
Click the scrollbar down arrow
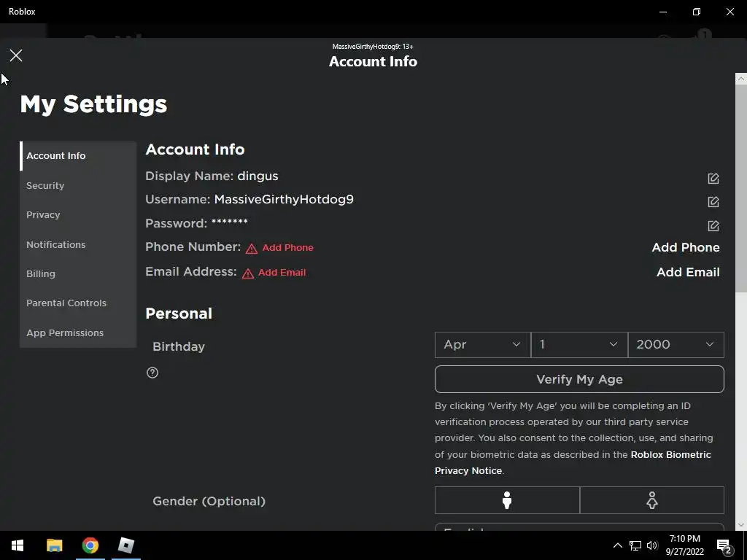click(741, 525)
